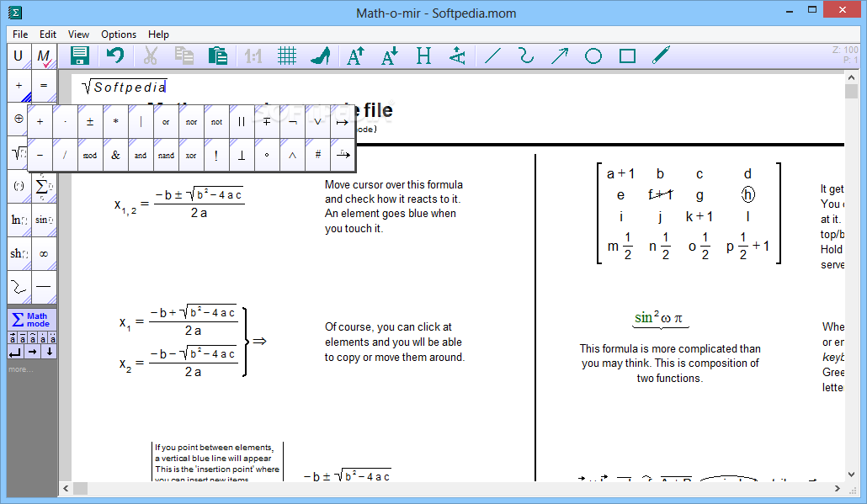Expand the sin function group
867x504 pixels.
click(x=44, y=220)
